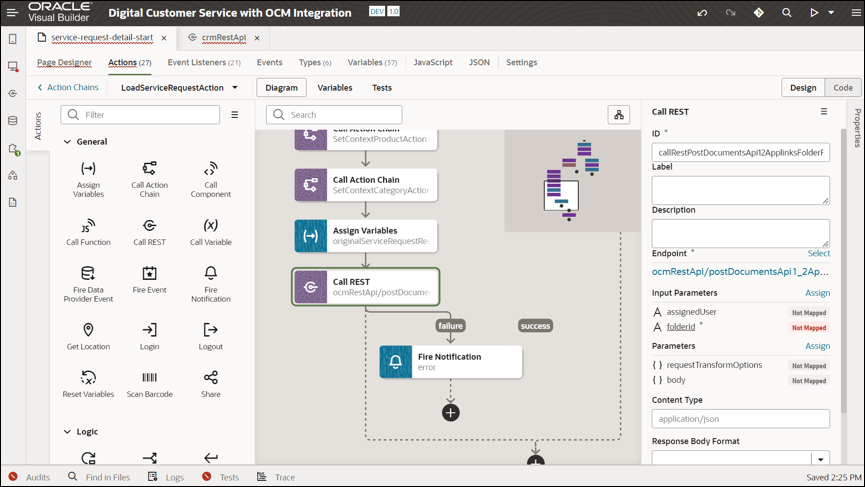
Task: Open the header search magnifier
Action: click(787, 13)
